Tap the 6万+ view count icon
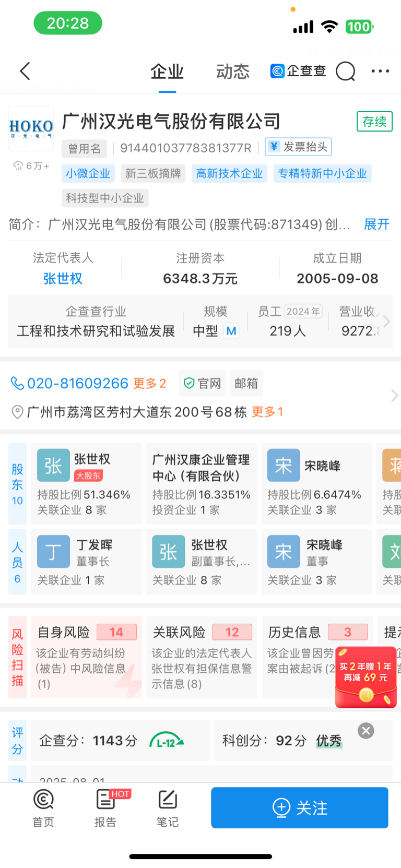The image size is (401, 868). (x=31, y=166)
